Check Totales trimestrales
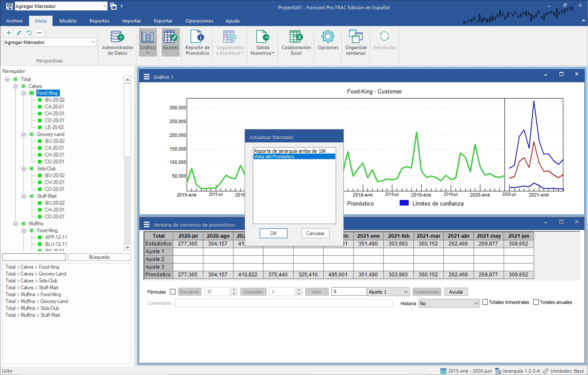Image resolution: width=588 pixels, height=375 pixels. (x=485, y=302)
